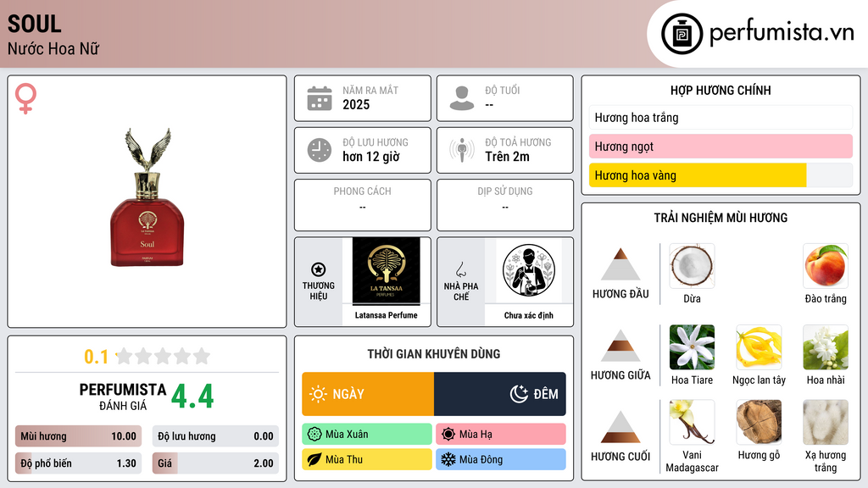Click the Mùi hương 10.00 score bar
The width and height of the screenshot is (868, 488).
coord(79,436)
